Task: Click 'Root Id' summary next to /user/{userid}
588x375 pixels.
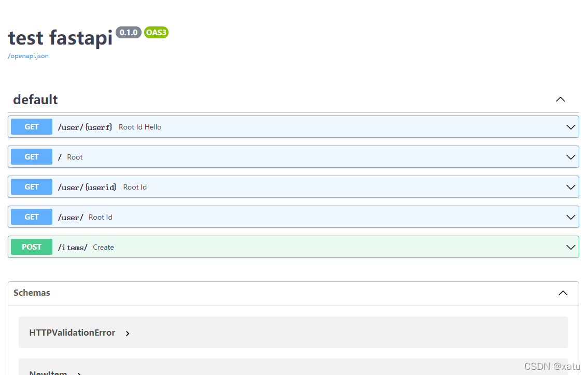Action: pyautogui.click(x=135, y=187)
